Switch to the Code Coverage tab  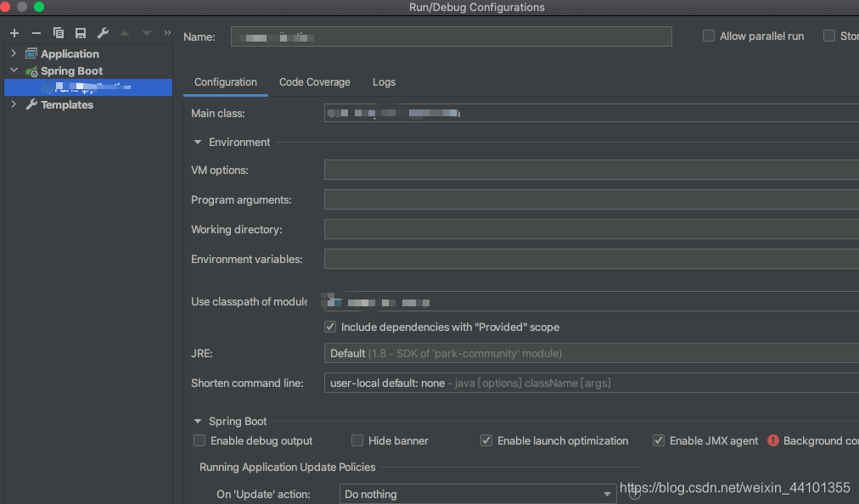tap(314, 82)
